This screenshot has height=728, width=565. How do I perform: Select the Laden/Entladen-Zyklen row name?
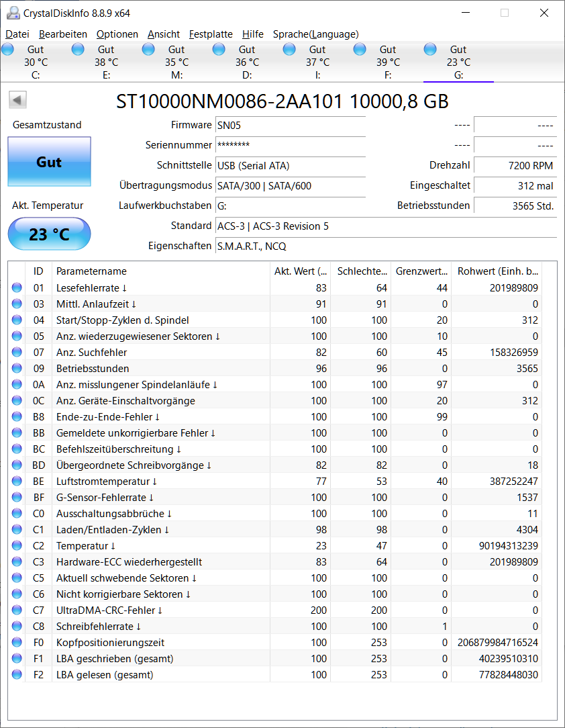113,530
